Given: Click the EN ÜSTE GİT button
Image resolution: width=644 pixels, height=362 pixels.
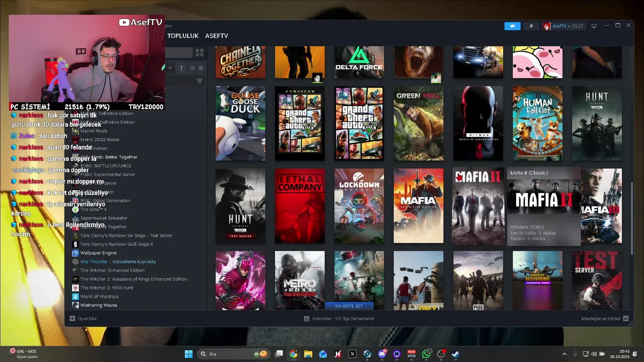Looking at the screenshot, I should 349,306.
